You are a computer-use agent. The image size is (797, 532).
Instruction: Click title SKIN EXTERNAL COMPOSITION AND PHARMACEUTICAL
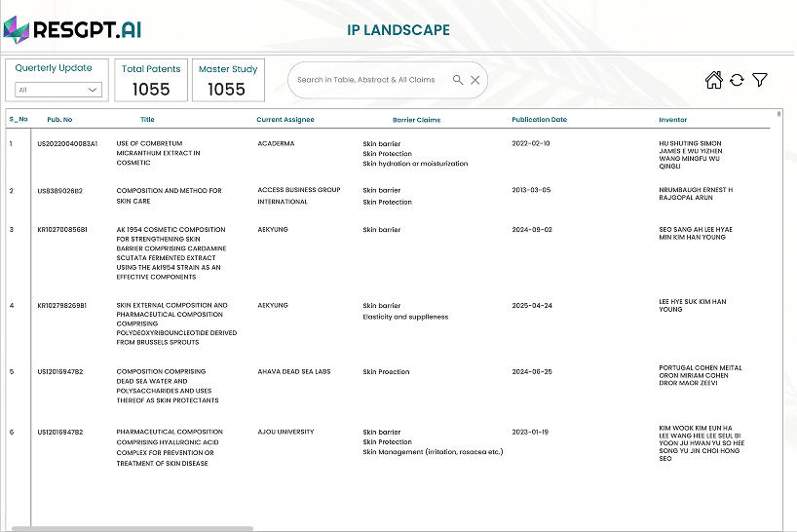click(x=176, y=323)
